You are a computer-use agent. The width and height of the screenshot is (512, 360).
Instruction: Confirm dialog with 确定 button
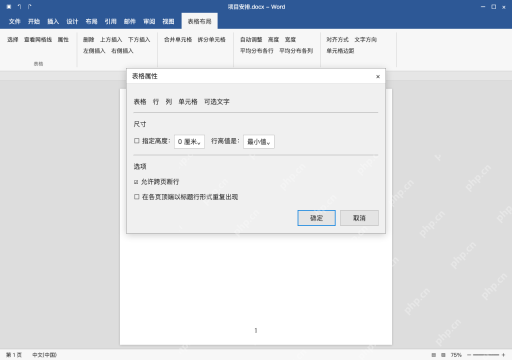316,218
